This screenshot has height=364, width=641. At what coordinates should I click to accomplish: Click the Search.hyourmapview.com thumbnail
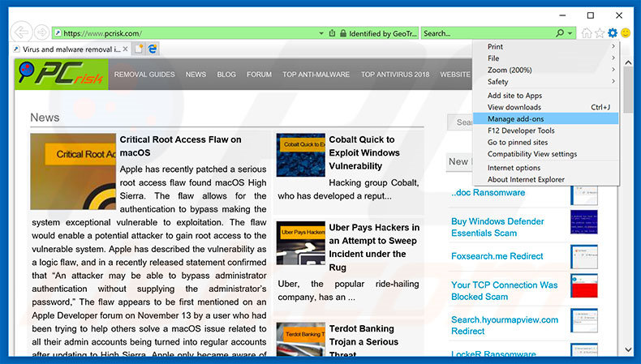pyautogui.click(x=584, y=320)
